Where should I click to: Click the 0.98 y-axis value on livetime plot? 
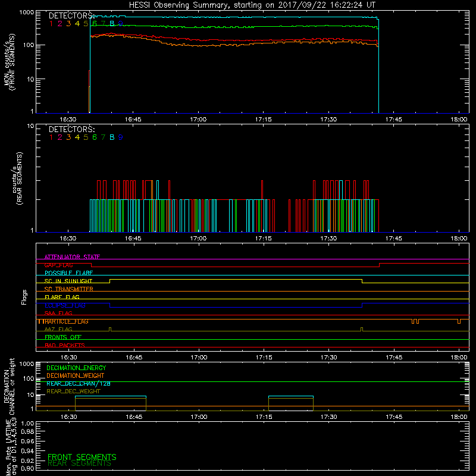coord(27,432)
